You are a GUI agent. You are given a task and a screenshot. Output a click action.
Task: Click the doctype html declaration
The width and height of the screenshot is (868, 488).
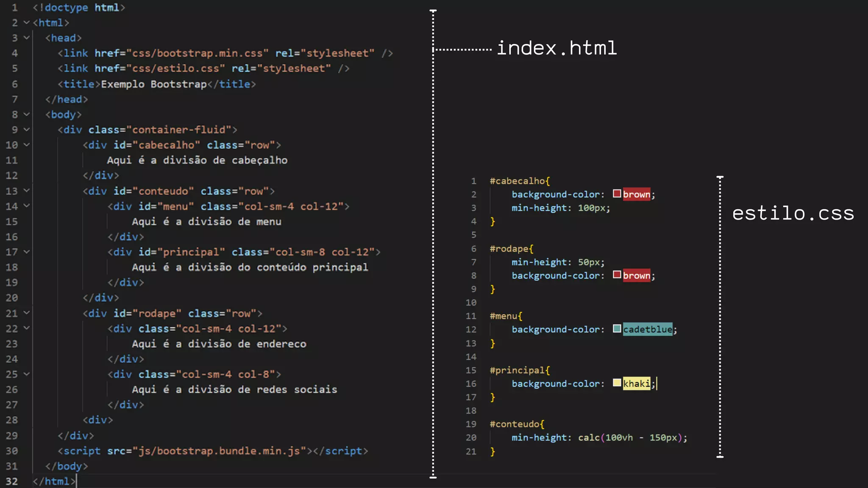[x=79, y=8]
